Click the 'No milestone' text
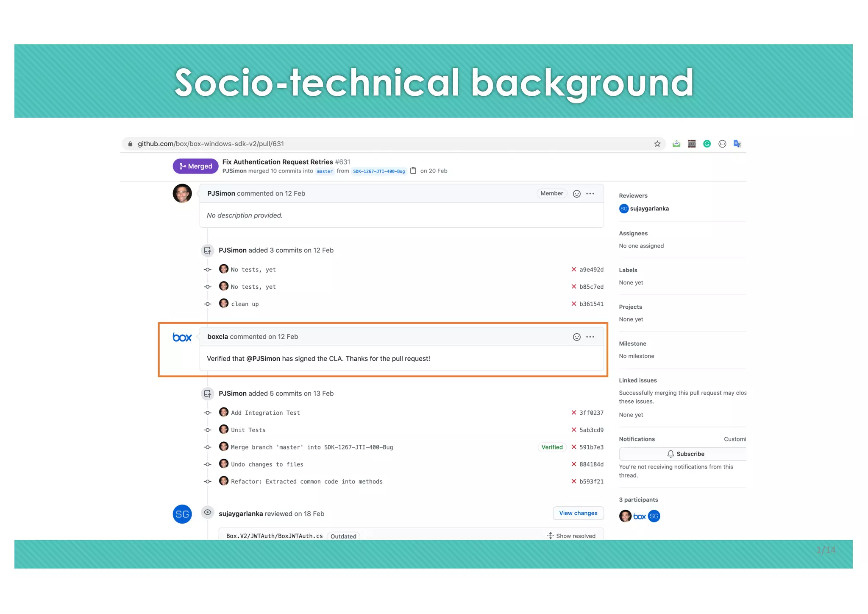The width and height of the screenshot is (868, 614). [637, 356]
